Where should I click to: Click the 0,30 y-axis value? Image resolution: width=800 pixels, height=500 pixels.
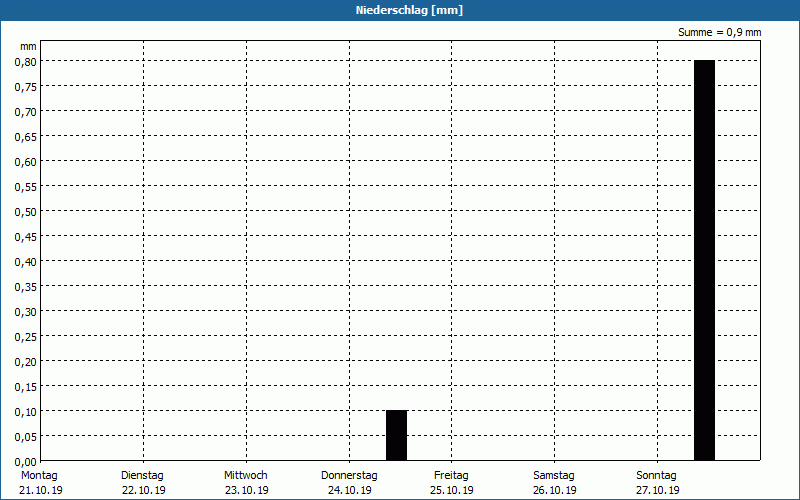(26, 312)
